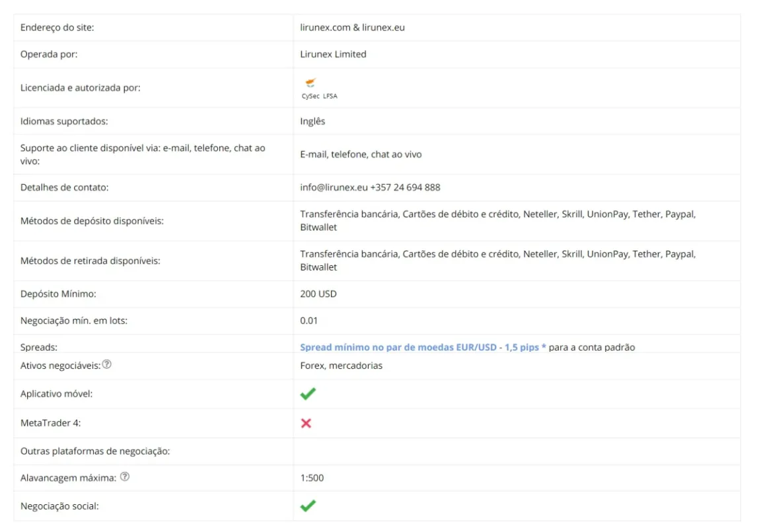Click the Spreads label
The height and width of the screenshot is (532, 757).
tap(38, 347)
